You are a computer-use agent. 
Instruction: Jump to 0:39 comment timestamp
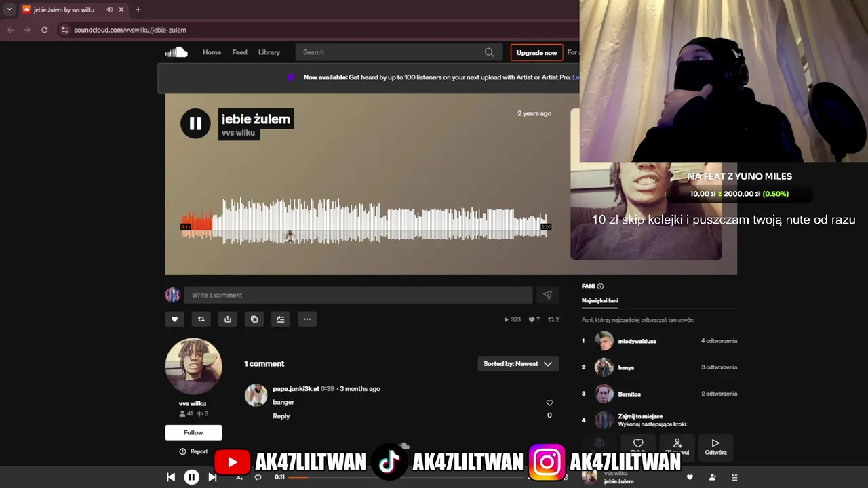(x=328, y=389)
